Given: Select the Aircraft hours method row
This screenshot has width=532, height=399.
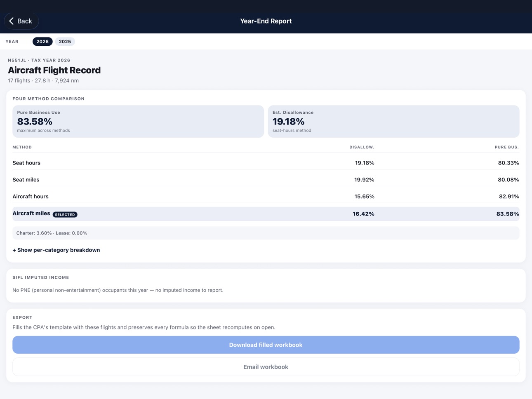Looking at the screenshot, I should coord(266,197).
